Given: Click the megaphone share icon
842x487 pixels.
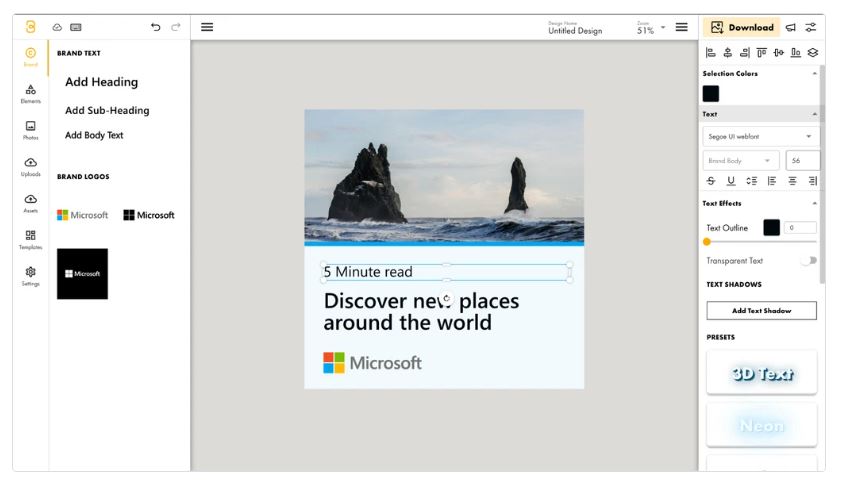Looking at the screenshot, I should (790, 27).
